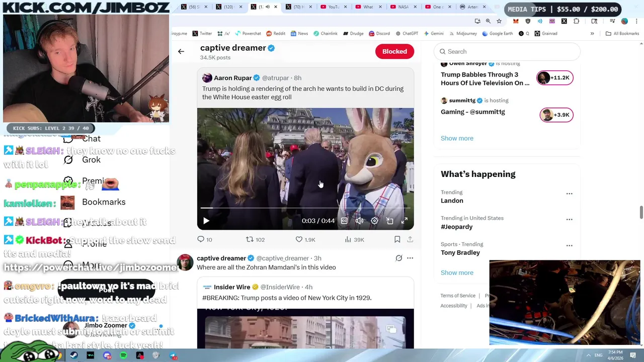The width and height of the screenshot is (644, 362).
Task: Open Aaron Rupar's profile name
Action: pyautogui.click(x=232, y=78)
